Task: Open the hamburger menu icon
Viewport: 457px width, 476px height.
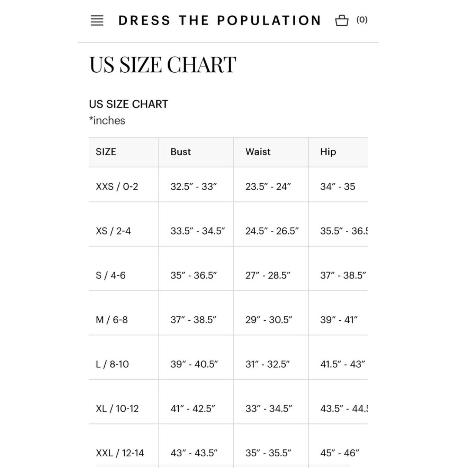Action: (97, 21)
